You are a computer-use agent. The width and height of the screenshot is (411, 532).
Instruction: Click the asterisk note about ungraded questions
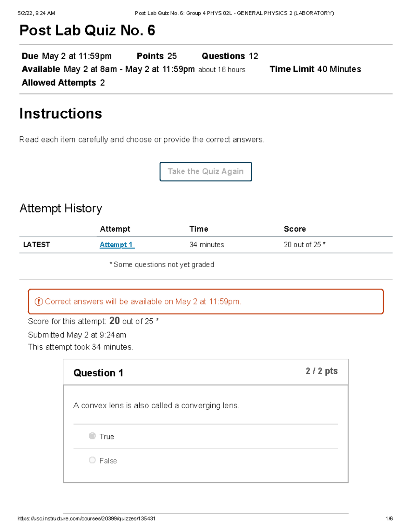pyautogui.click(x=162, y=264)
